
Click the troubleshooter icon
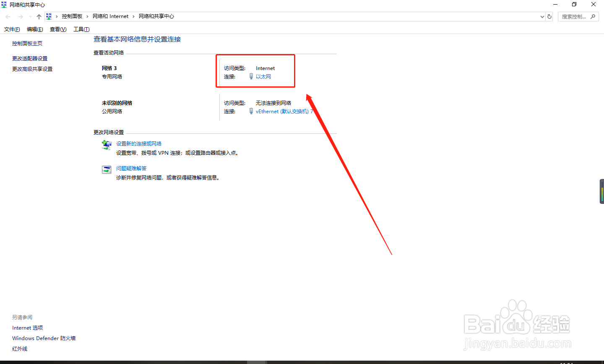(x=107, y=170)
